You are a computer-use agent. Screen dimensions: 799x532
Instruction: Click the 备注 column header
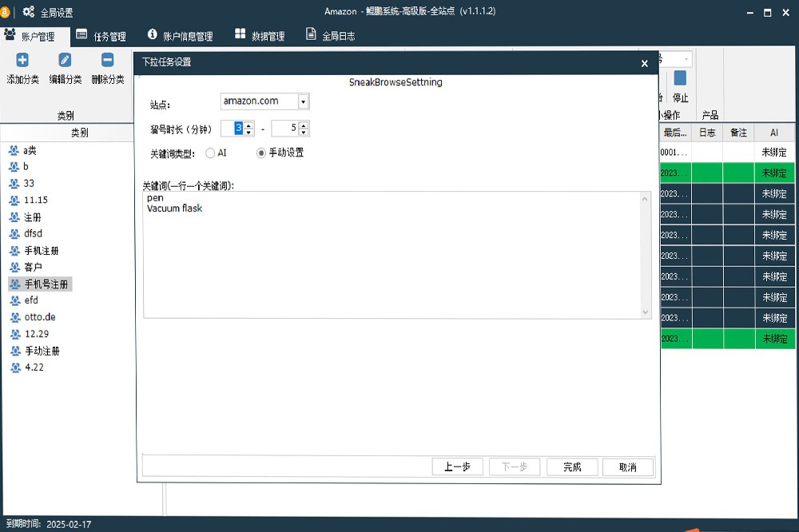click(x=738, y=133)
